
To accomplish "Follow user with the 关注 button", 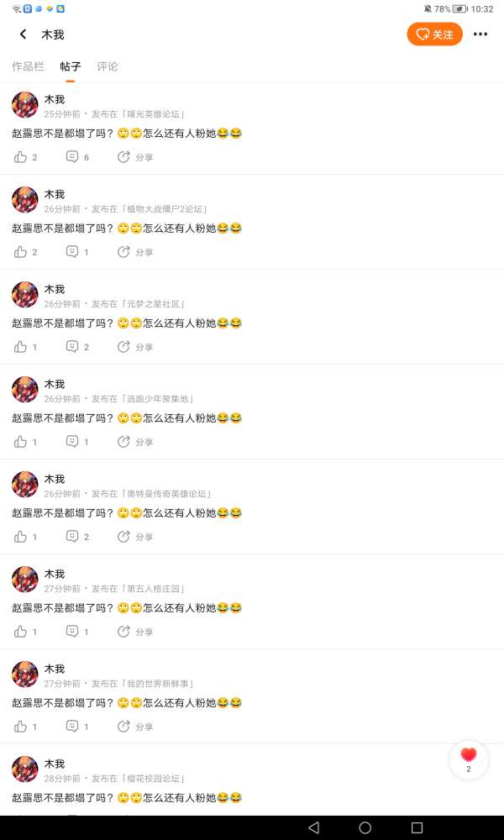I will [435, 34].
